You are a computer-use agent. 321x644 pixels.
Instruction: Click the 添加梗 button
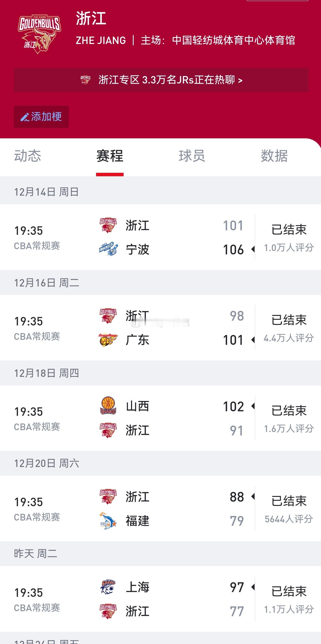41,117
